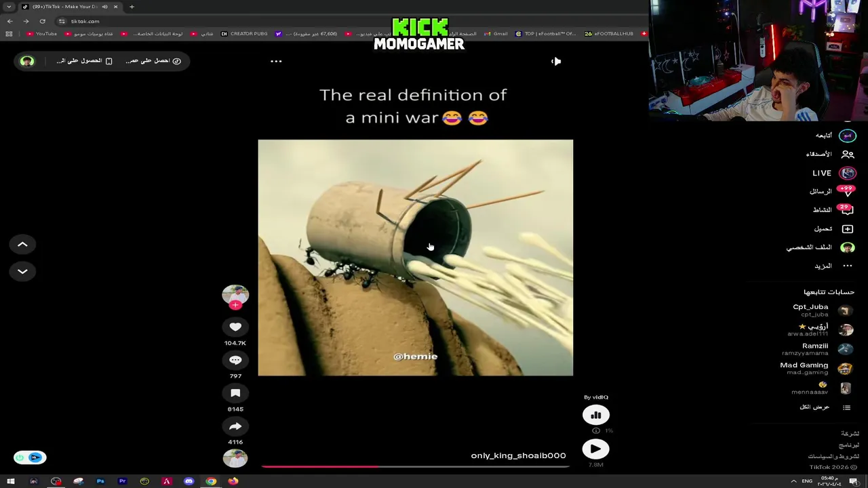Expand view all (عرض الكل) accounts list

(825, 407)
